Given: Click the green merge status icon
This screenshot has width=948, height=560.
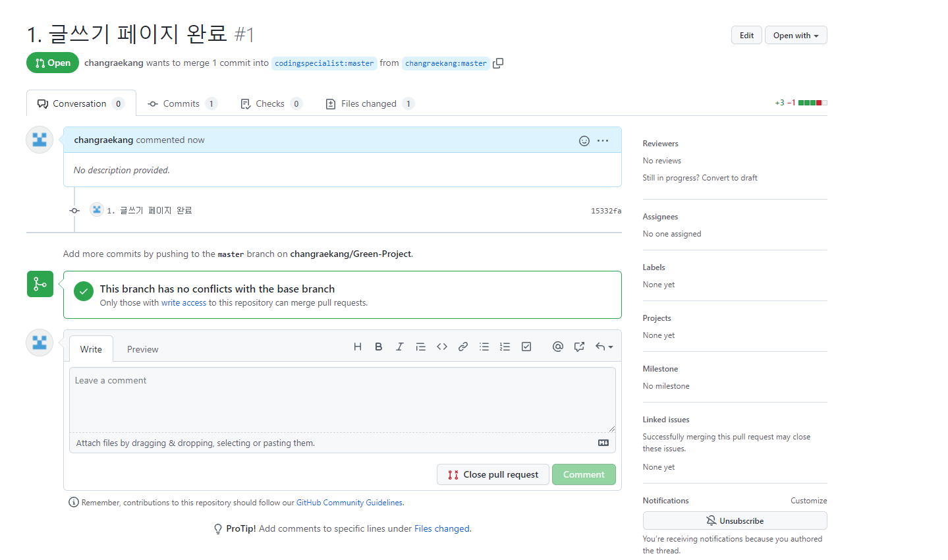Looking at the screenshot, I should [40, 284].
